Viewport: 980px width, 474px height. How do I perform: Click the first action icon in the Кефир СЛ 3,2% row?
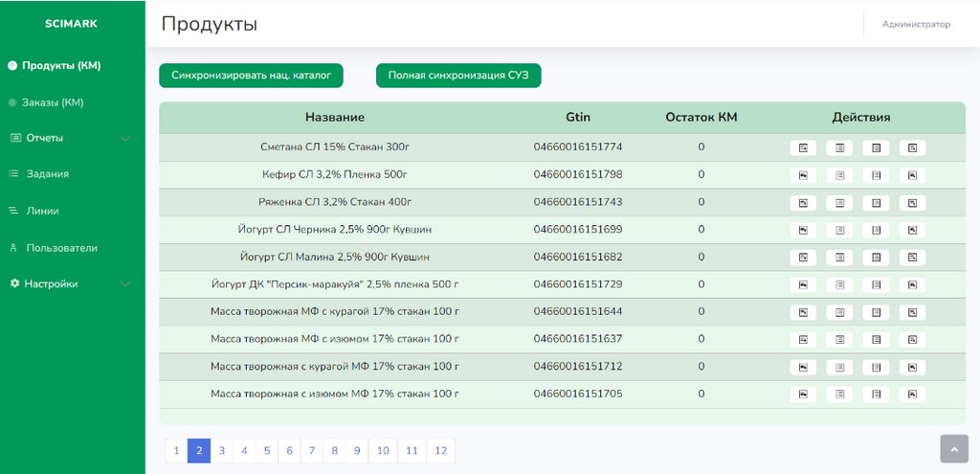pos(803,176)
